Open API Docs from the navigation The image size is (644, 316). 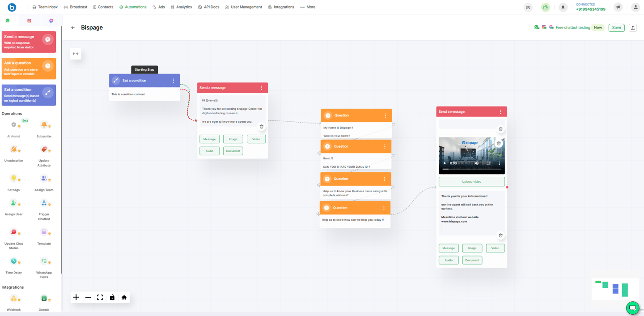point(208,7)
